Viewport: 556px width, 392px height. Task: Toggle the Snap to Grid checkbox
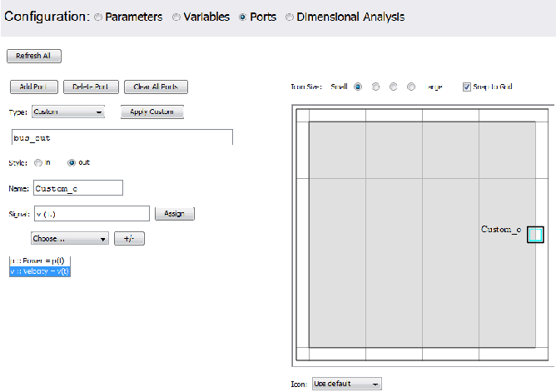pos(467,86)
